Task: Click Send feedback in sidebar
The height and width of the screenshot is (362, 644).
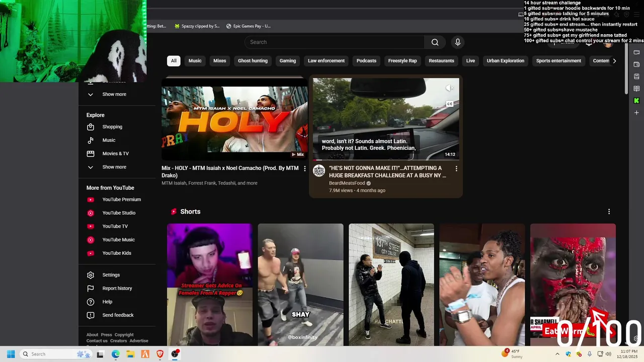Action: click(x=117, y=315)
